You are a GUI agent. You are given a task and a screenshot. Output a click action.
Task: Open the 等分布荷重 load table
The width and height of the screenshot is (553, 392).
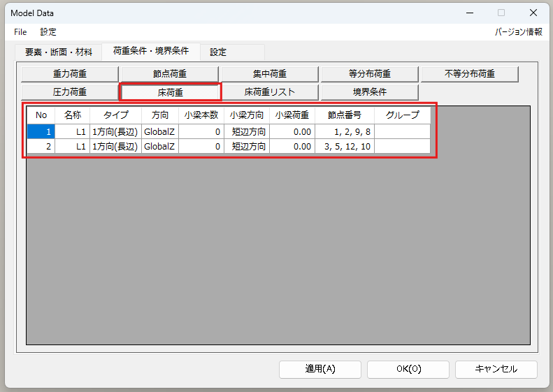[x=369, y=74]
